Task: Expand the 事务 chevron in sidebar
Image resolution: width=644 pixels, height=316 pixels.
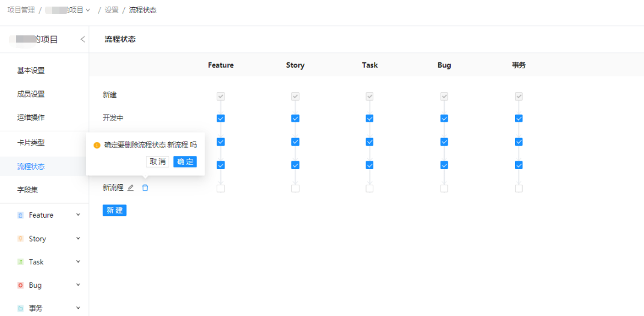Action: click(x=78, y=308)
